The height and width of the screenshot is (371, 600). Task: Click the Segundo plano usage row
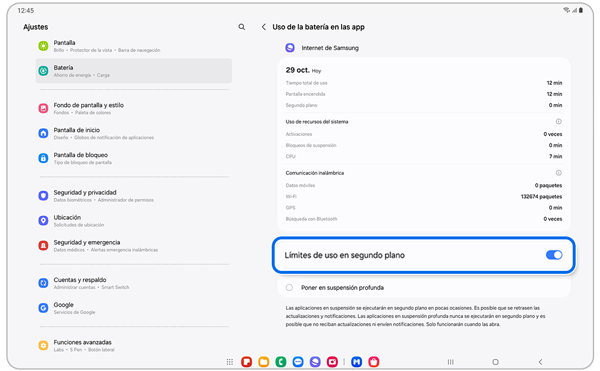click(x=424, y=105)
